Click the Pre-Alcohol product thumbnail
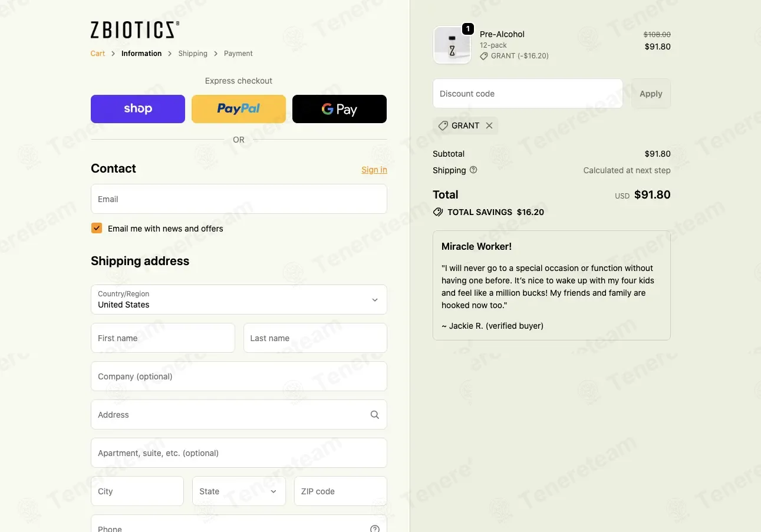 (x=452, y=45)
